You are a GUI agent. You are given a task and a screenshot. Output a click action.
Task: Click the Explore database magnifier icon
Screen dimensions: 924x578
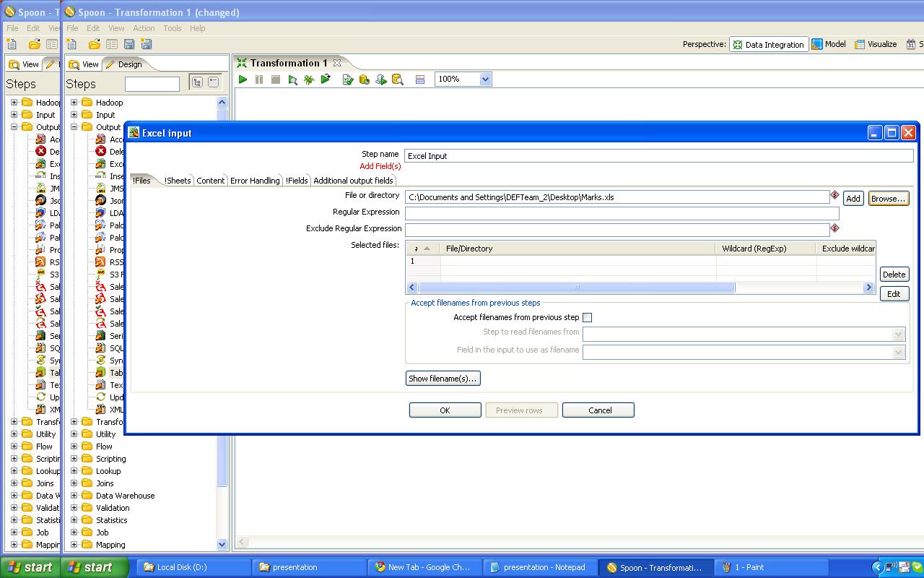[396, 79]
